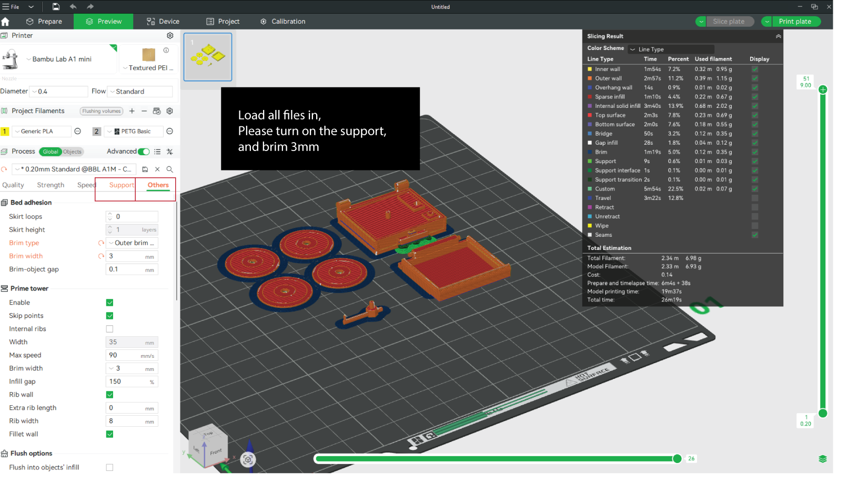Click the save file icon
The height and width of the screenshot is (492, 868).
[x=56, y=7]
